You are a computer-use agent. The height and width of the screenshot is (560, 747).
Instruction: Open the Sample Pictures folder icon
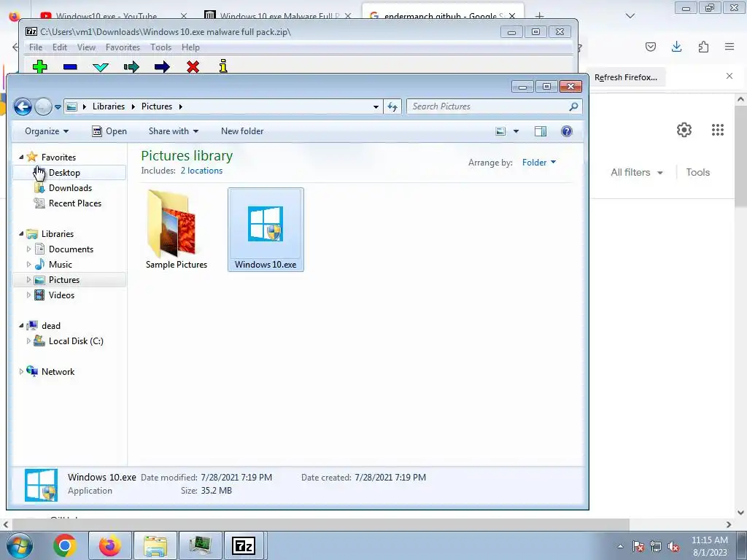click(172, 224)
